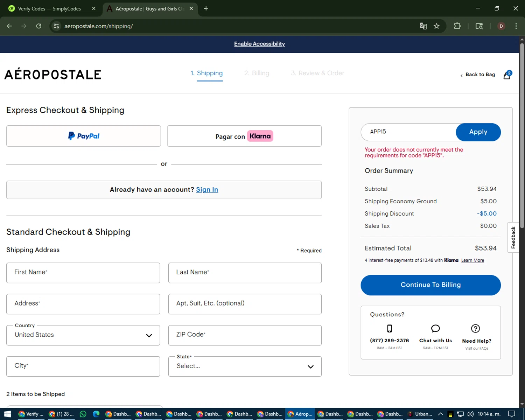
Task: Apply the APP15 promo code
Action: pos(478,132)
